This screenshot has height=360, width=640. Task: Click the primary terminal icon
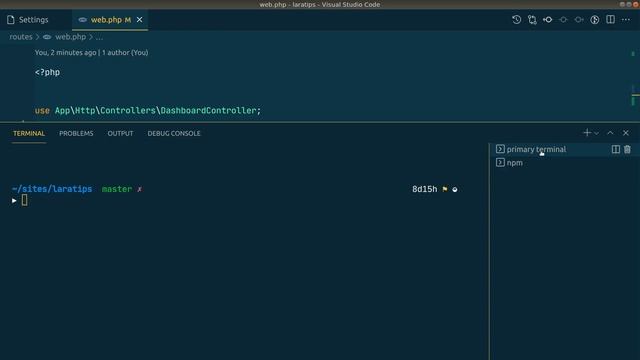click(500, 149)
